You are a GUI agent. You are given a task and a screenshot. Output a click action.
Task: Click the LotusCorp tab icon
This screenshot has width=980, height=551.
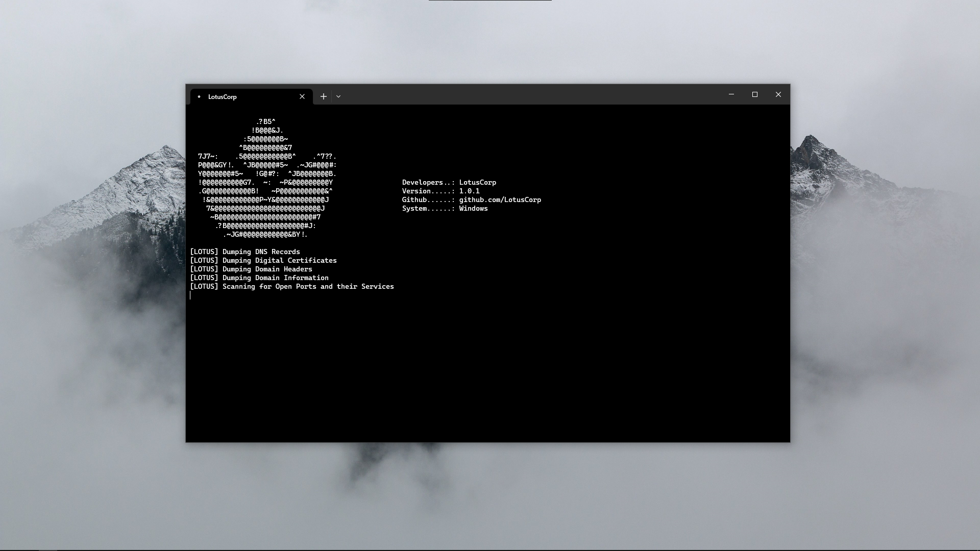coord(199,96)
